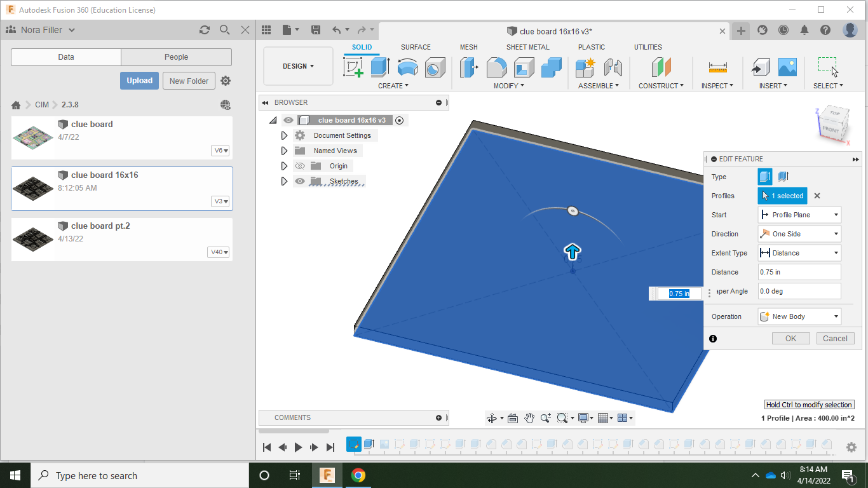This screenshot has height=488, width=868.
Task: Select the Revolve tool icon
Action: (x=407, y=67)
